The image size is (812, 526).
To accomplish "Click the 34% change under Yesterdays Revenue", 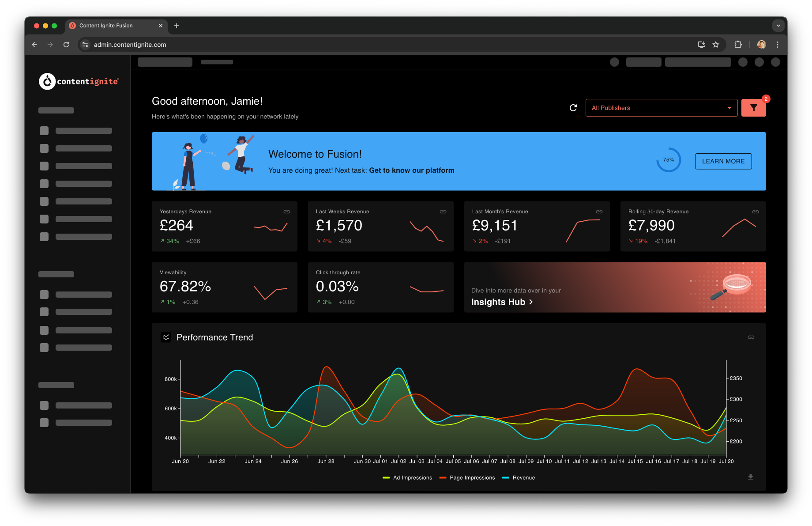I will coord(169,241).
